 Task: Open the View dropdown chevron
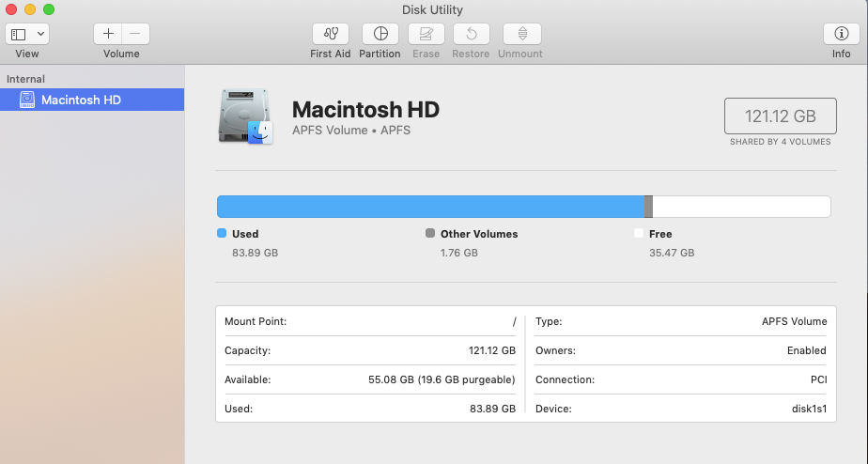tap(40, 34)
